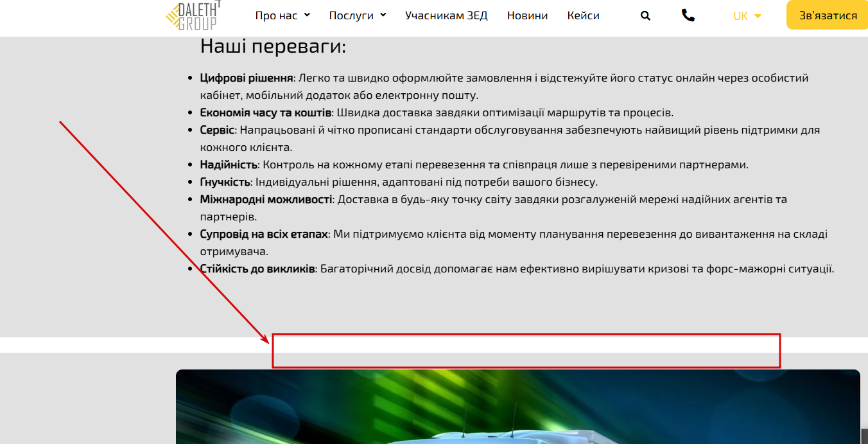Open the Новини menu item
This screenshot has width=868, height=444.
click(x=527, y=15)
